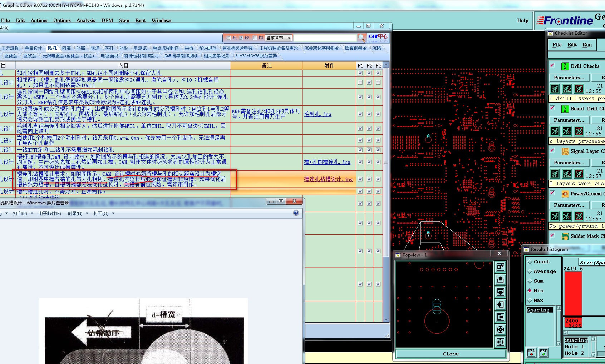Click the search text field in spec window
This screenshot has width=605, height=364.
click(325, 38)
